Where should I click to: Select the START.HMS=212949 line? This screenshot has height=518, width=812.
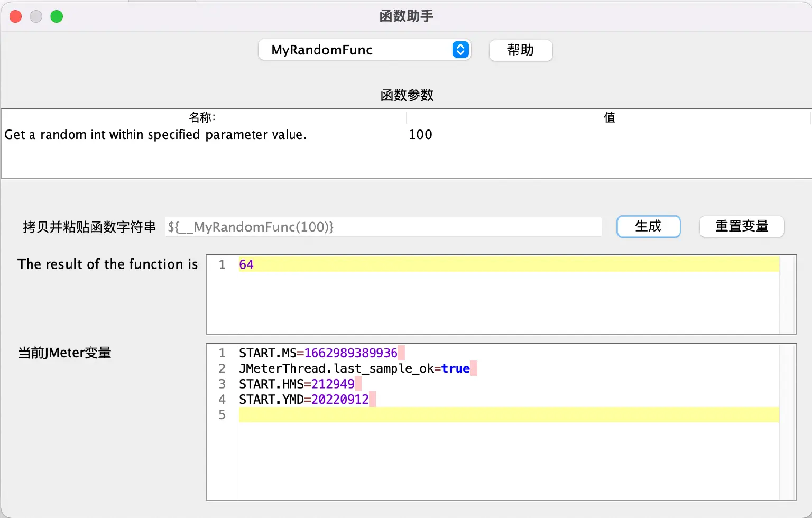tap(297, 384)
